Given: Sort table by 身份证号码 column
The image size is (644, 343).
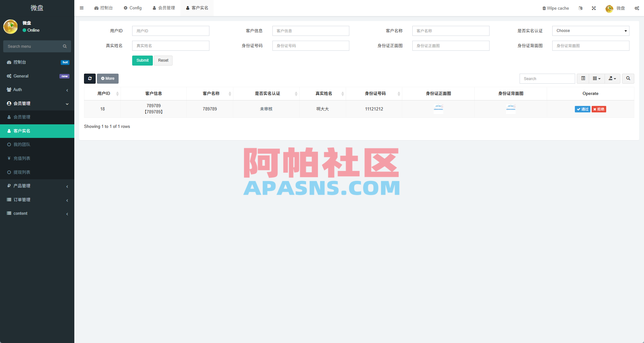Looking at the screenshot, I should pos(374,94).
